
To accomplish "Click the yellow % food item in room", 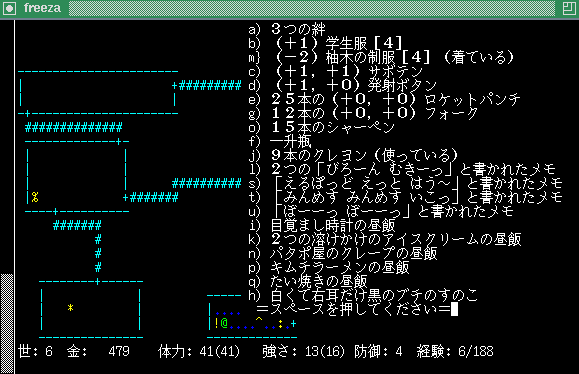I will pos(35,197).
